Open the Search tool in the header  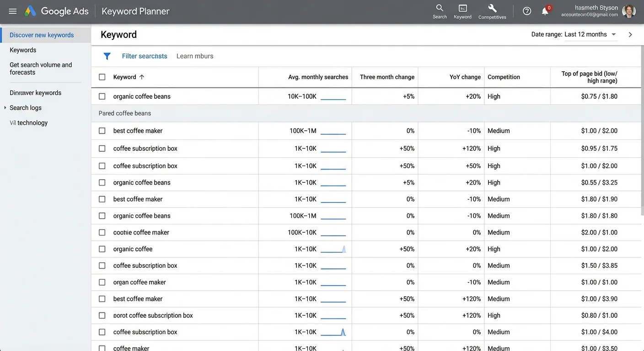(440, 11)
